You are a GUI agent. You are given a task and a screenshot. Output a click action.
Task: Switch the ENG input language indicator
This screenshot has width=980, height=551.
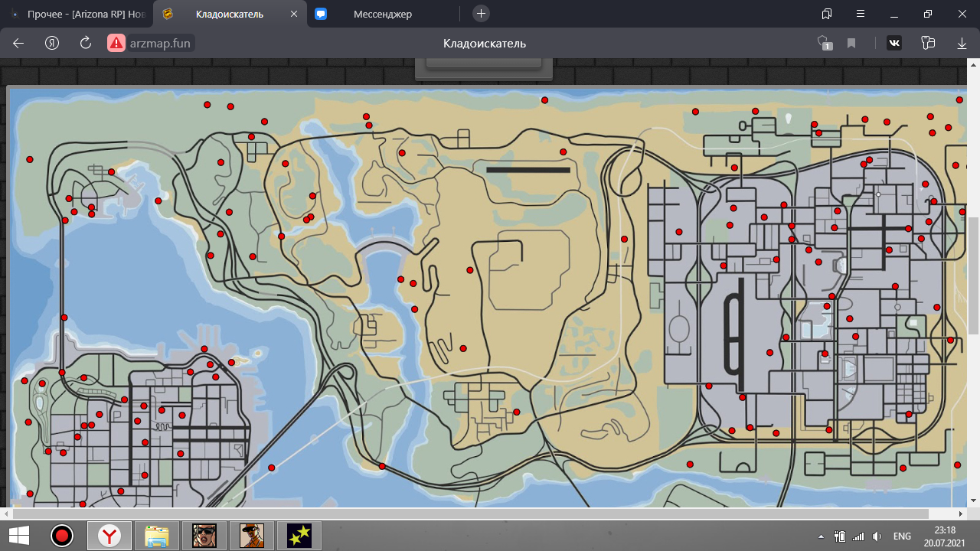[903, 536]
